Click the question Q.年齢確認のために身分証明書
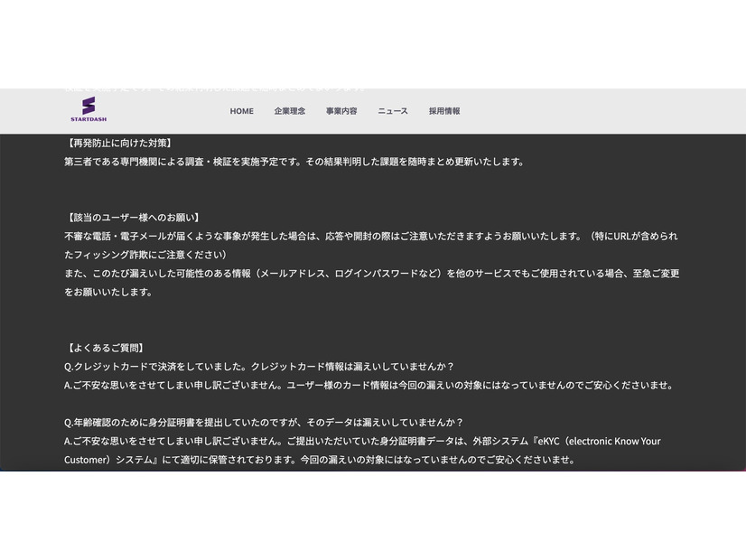This screenshot has height=560, width=746. (264, 423)
